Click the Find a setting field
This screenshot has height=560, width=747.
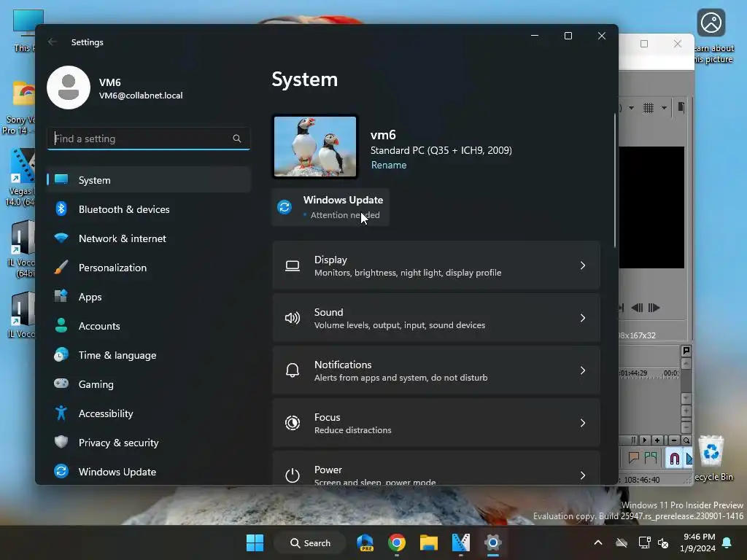pos(149,139)
